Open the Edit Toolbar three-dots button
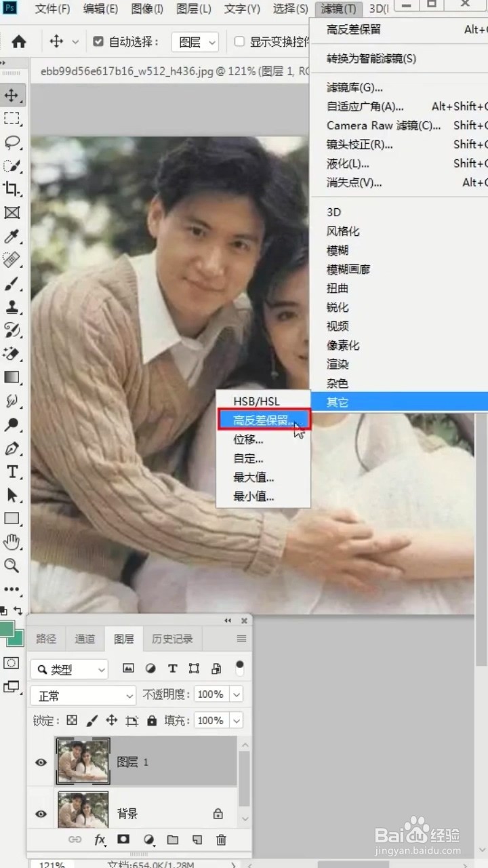Image resolution: width=488 pixels, height=868 pixels. tap(12, 589)
